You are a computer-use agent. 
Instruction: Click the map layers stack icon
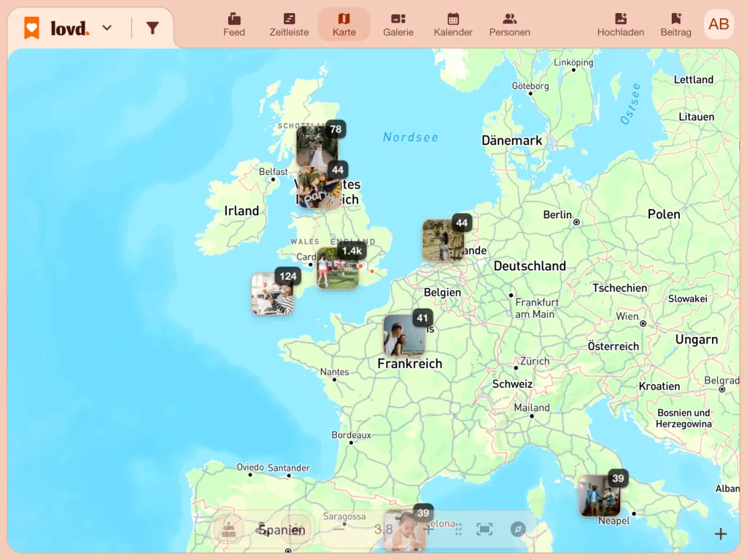click(x=229, y=529)
